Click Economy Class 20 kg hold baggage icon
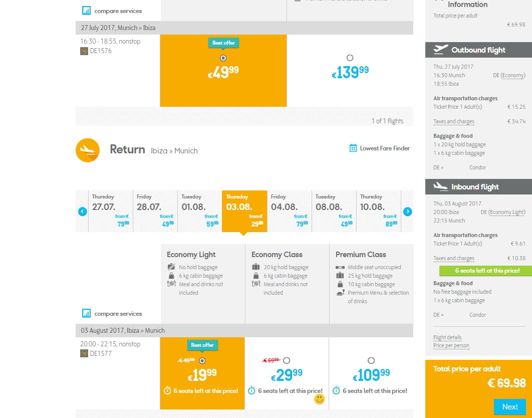 [256, 267]
